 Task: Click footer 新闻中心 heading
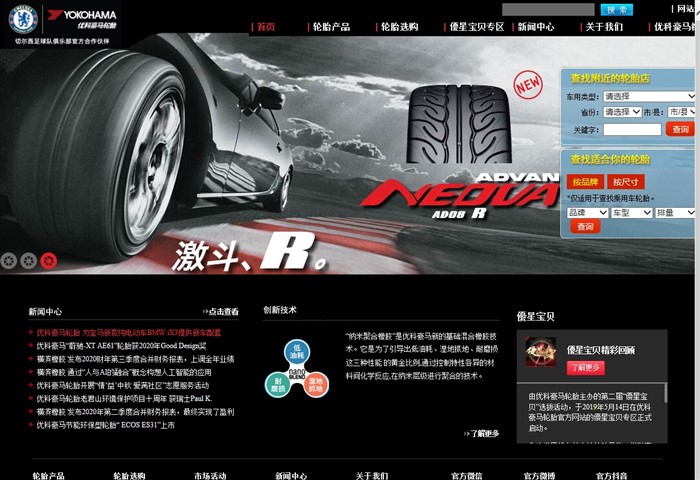[x=291, y=476]
